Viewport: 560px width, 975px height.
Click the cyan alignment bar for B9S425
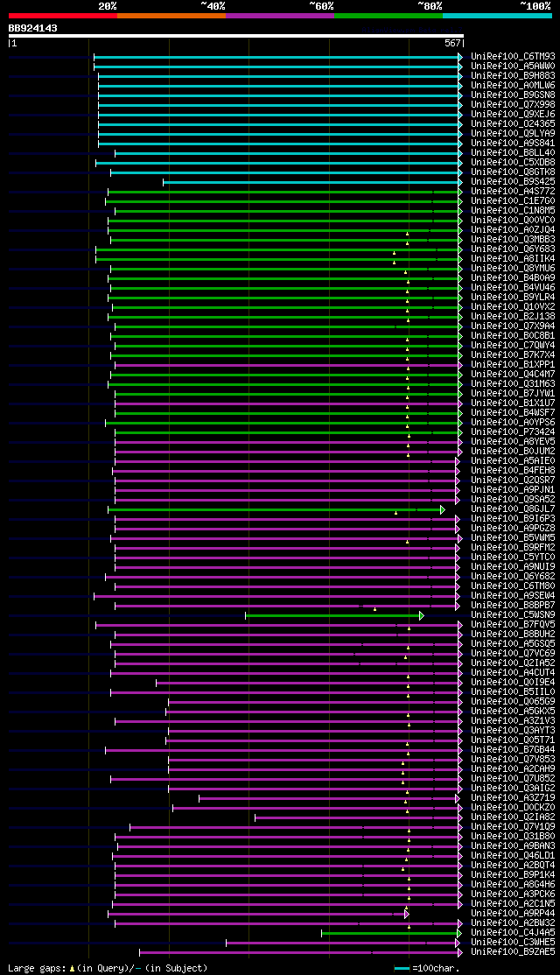[x=312, y=181]
